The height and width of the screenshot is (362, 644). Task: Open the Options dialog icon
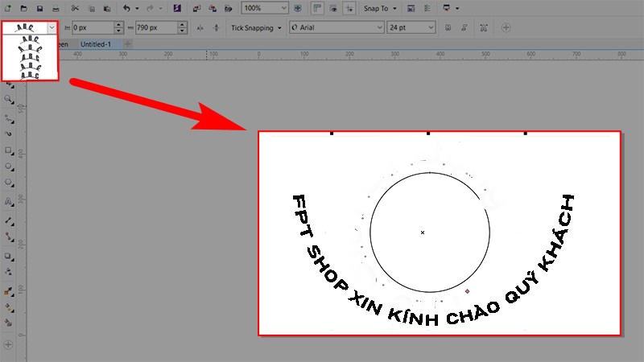click(411, 8)
